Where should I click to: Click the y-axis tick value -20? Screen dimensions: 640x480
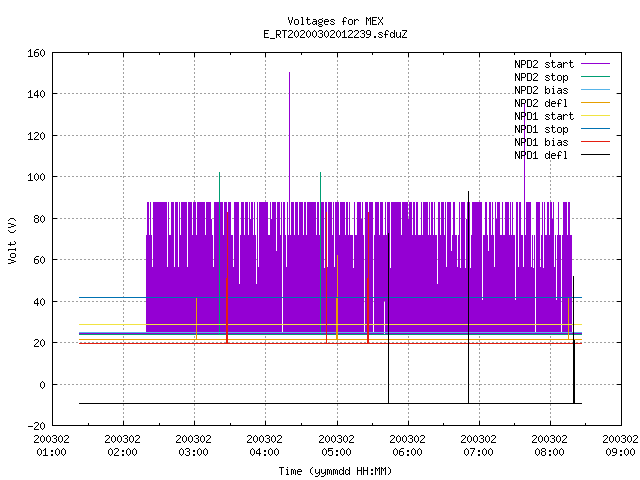pos(36,426)
